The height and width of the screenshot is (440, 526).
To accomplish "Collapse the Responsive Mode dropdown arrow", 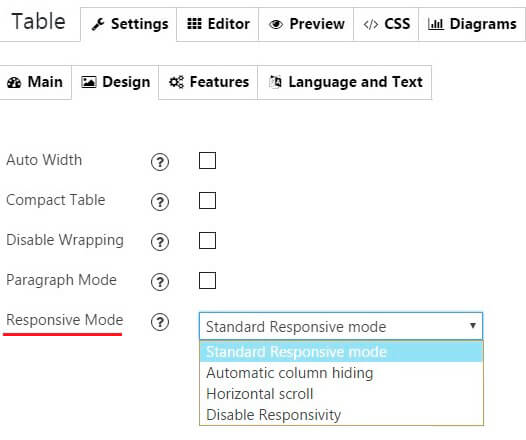I will coord(473,325).
